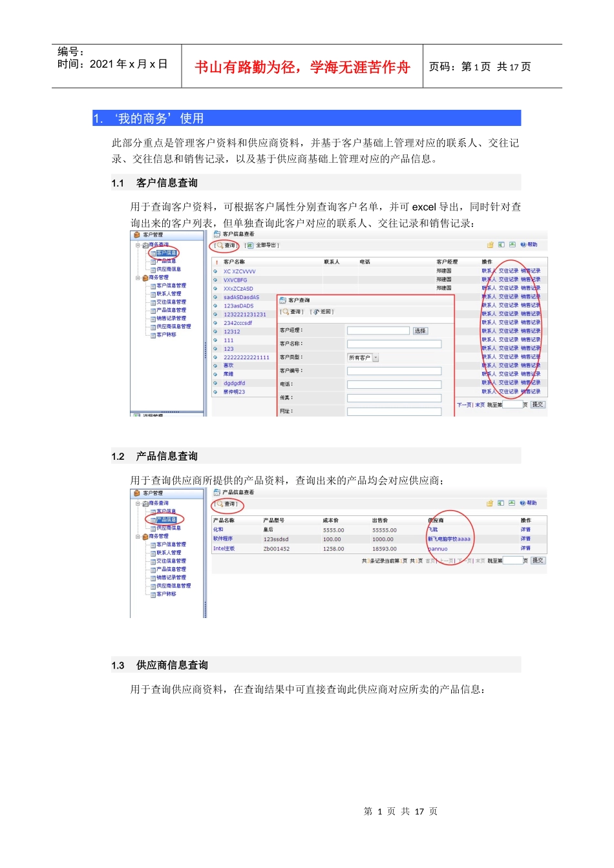Screen dimensions: 614x868
Task: Open customer 2342cccsdf
Action: point(238,323)
